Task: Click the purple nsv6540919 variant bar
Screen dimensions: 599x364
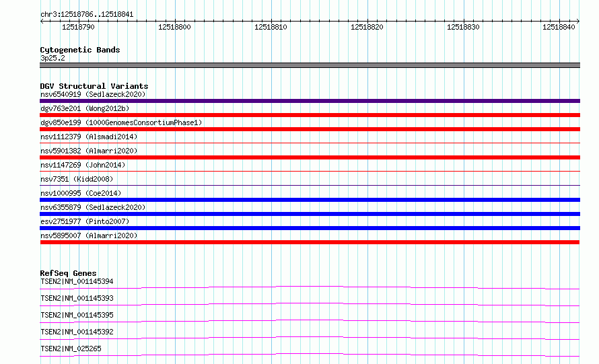Action: pyautogui.click(x=310, y=101)
